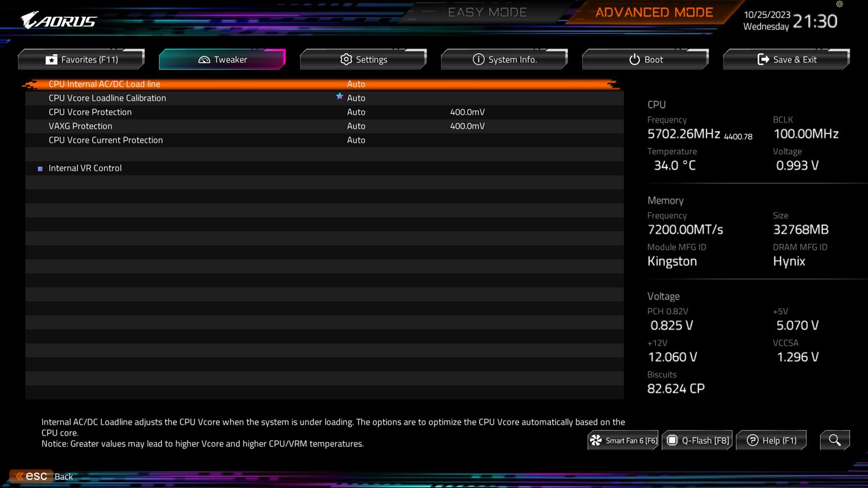
Task: Click the small gear icon near clock
Action: tap(840, 5)
